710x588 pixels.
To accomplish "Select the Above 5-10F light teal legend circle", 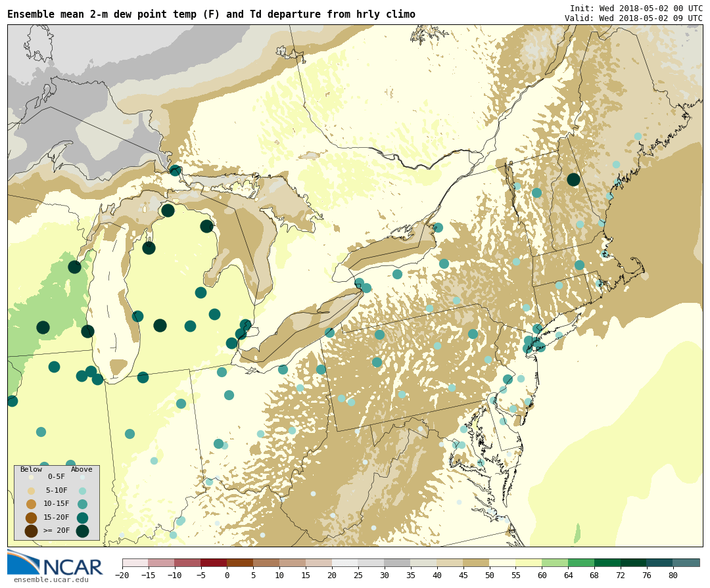I will (x=82, y=491).
